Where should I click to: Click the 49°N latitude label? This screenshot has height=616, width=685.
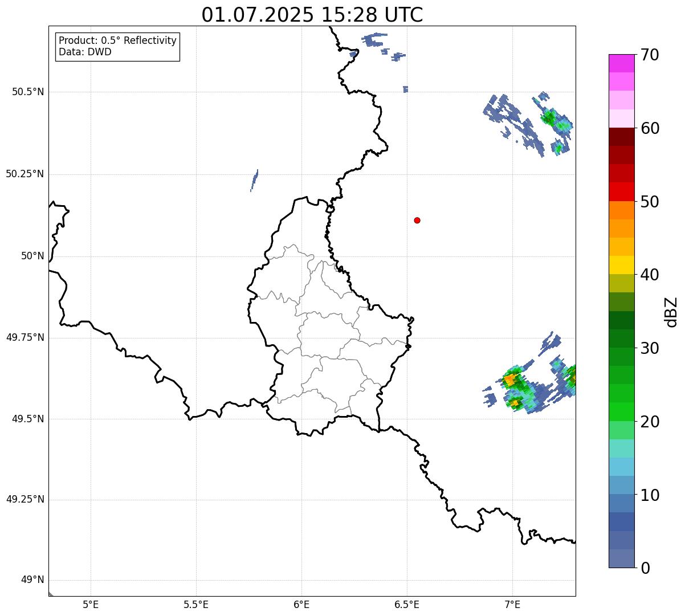pos(32,580)
